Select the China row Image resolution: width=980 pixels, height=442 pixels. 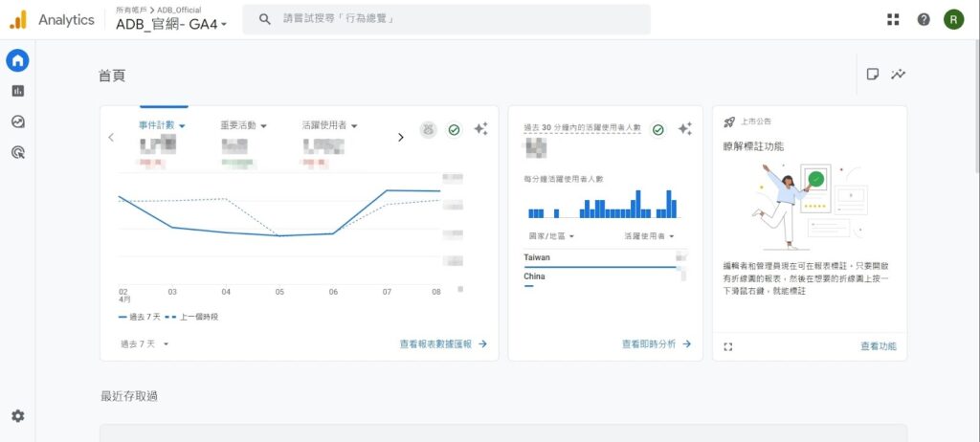[605, 278]
